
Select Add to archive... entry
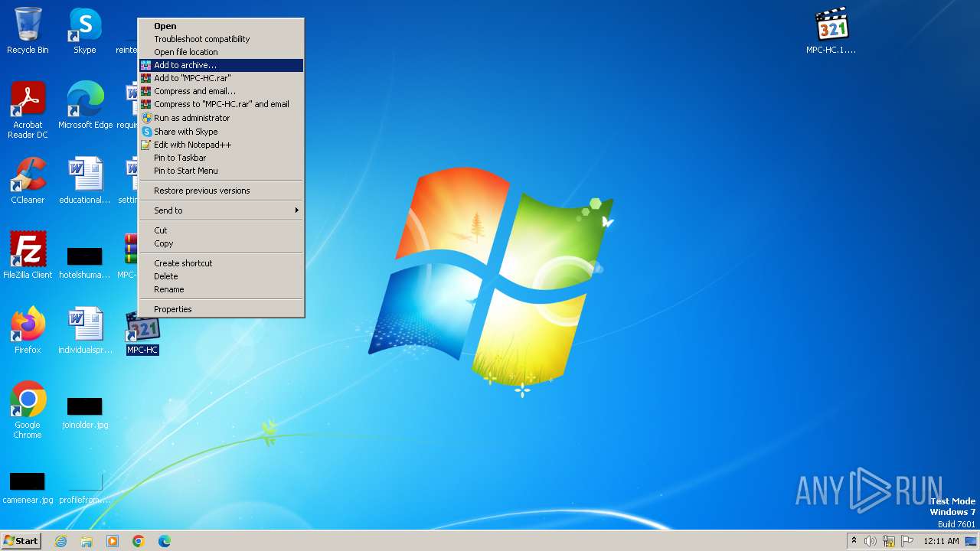(221, 65)
